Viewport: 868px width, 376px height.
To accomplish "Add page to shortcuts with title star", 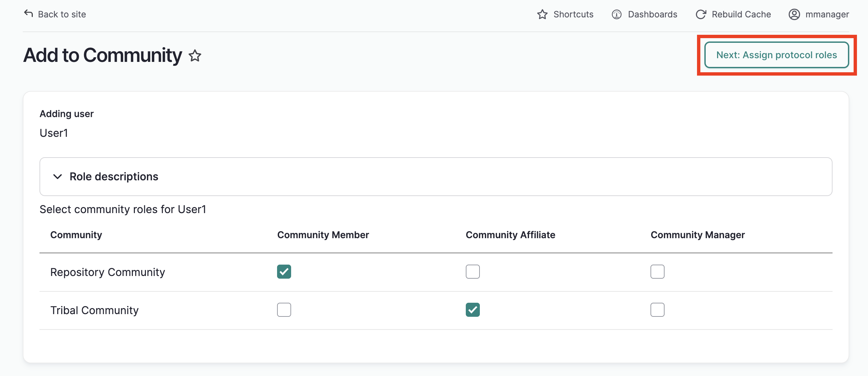I will pos(195,56).
